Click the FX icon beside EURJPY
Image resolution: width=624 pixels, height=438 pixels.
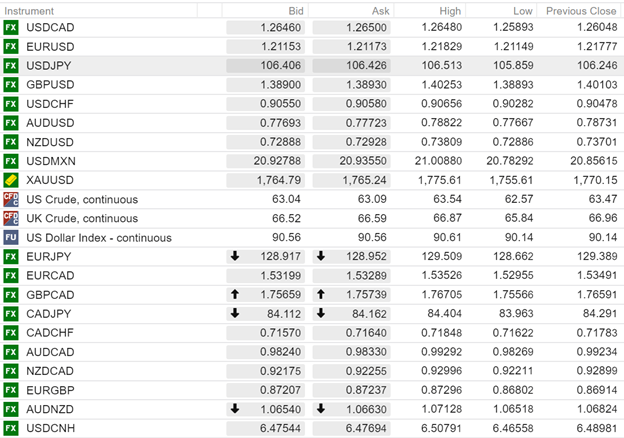(11, 256)
